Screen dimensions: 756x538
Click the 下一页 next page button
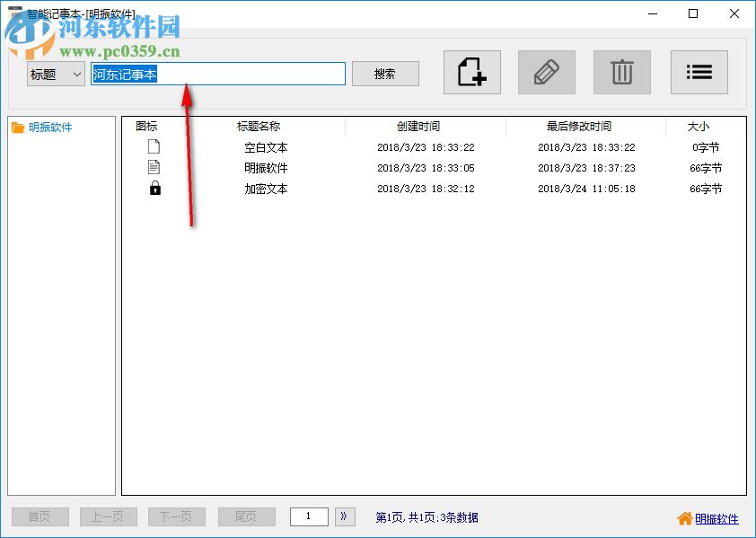176,516
